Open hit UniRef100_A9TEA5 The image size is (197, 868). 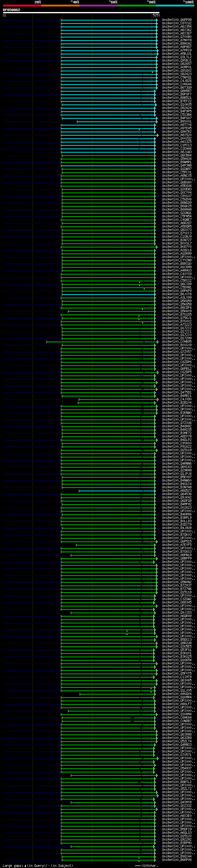[x=176, y=128]
